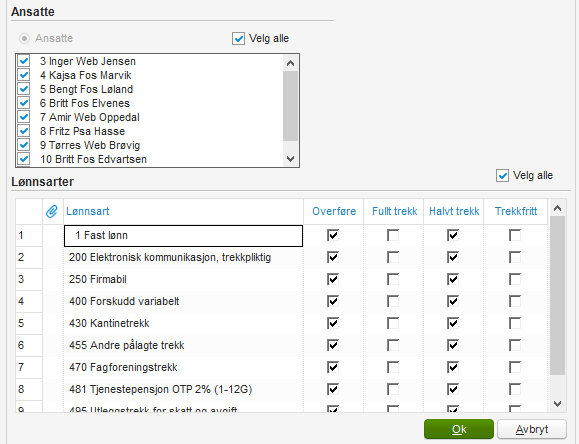Enable Fullt trekk for 250 Firmabil

393,279
